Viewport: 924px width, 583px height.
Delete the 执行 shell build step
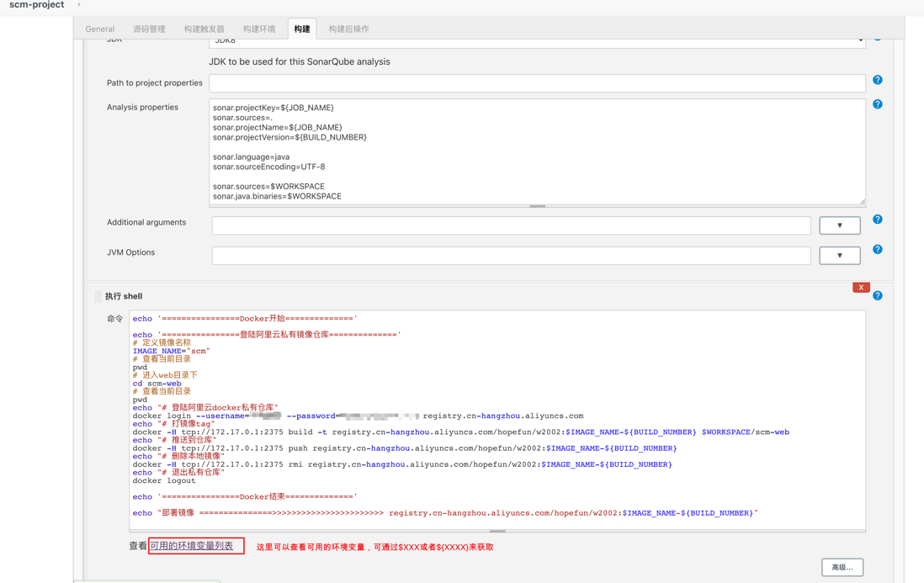[x=861, y=288]
